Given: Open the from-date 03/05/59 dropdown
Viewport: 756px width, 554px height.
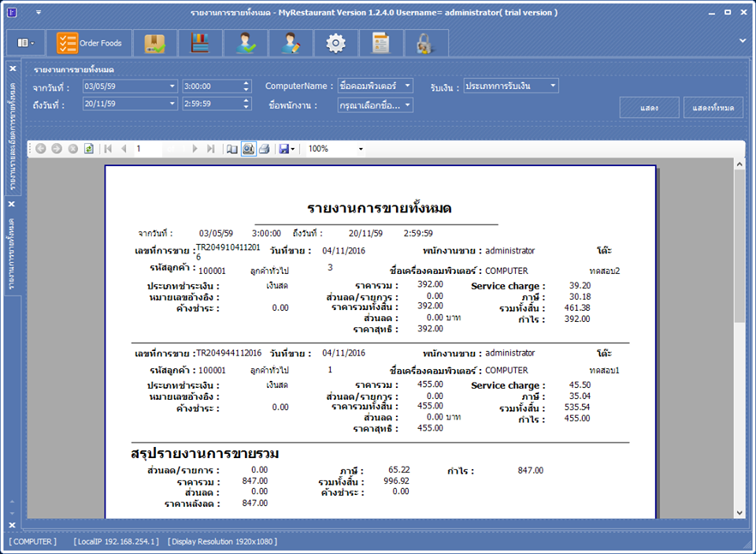Looking at the screenshot, I should pyautogui.click(x=172, y=87).
